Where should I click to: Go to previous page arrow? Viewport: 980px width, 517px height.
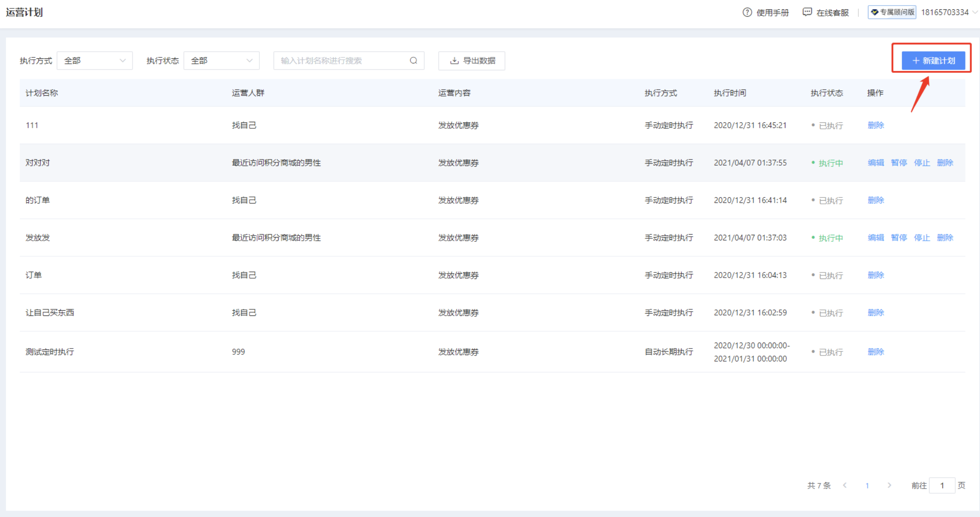845,485
